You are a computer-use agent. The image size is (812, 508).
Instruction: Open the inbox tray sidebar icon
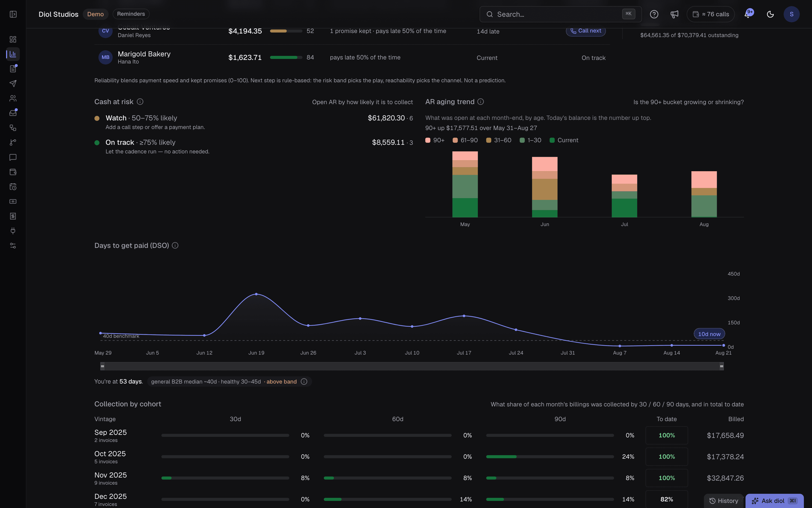pyautogui.click(x=13, y=113)
